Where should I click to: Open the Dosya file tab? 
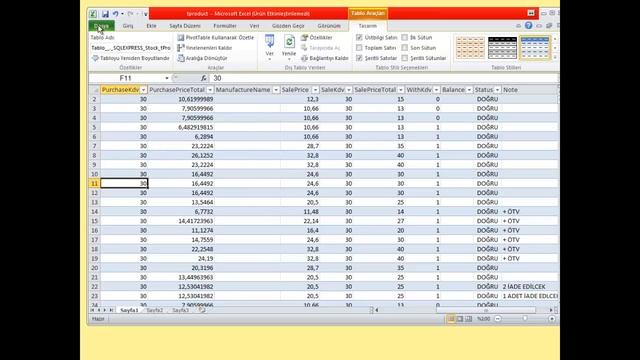coord(101,26)
